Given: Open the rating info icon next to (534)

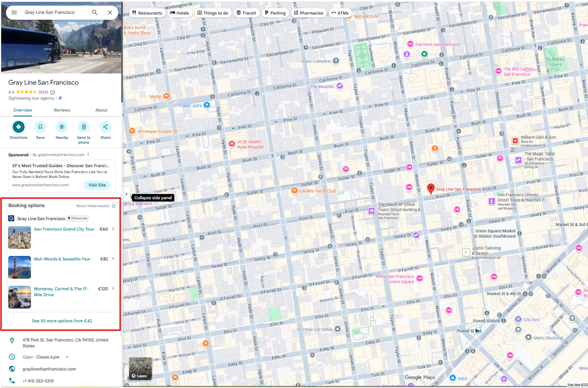Looking at the screenshot, I should [x=52, y=92].
